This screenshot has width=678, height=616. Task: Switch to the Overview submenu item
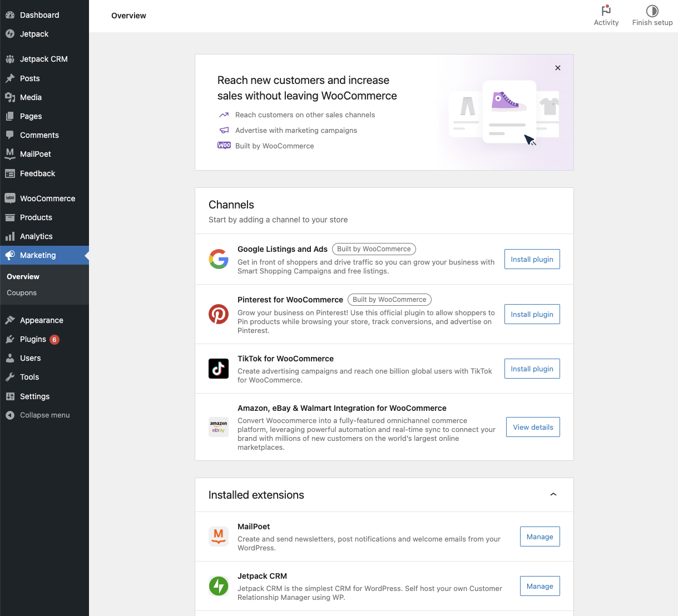point(23,276)
